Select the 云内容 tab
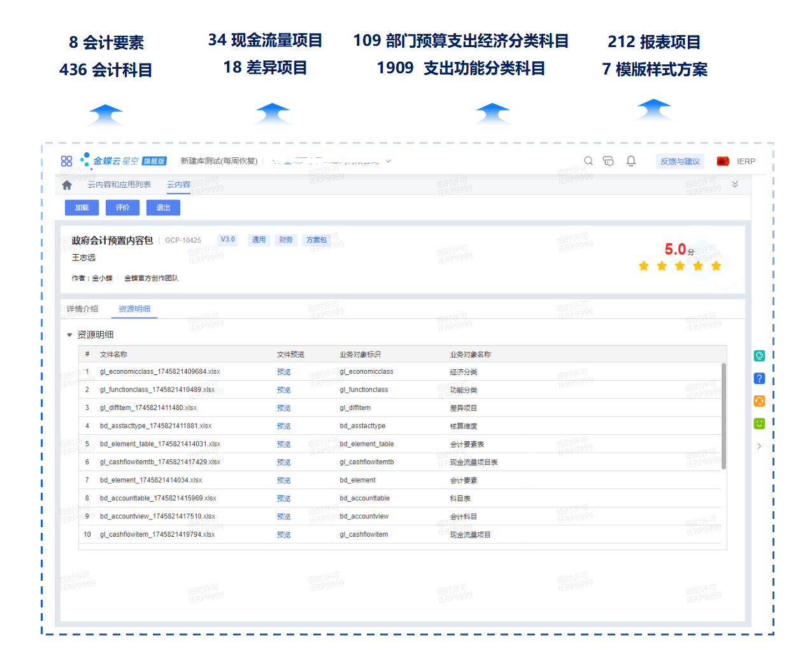This screenshot has height=652, width=812. click(x=179, y=185)
